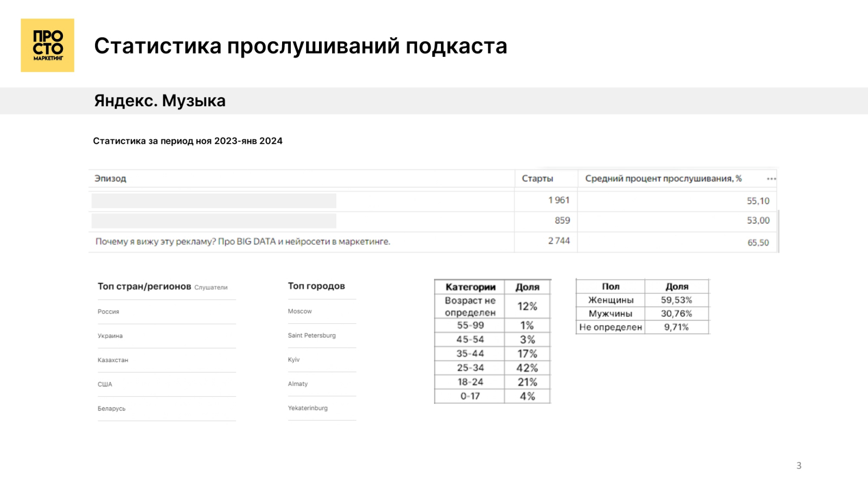Screen dimensions: 868x488
Task: Select Беларусь in top countries list
Action: (x=111, y=409)
